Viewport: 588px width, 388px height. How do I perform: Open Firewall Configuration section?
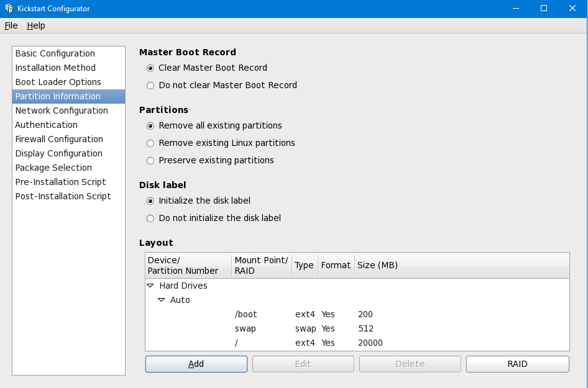tap(59, 140)
